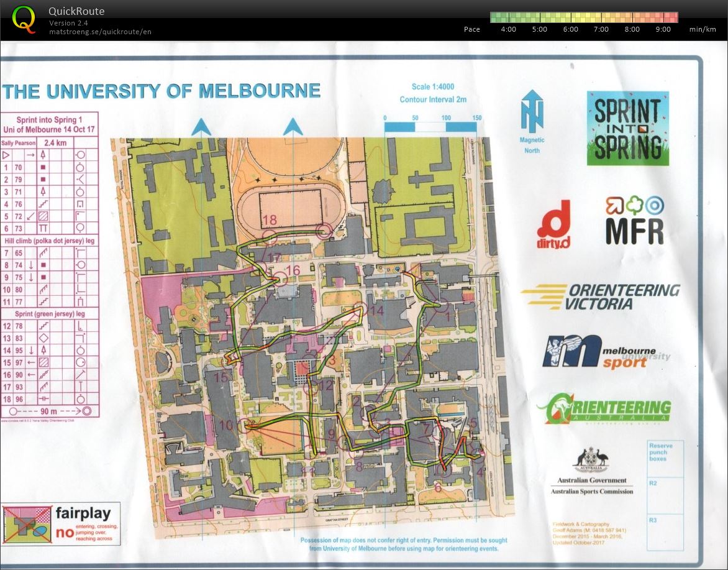Click the QuickRoute Q logo

(24, 19)
